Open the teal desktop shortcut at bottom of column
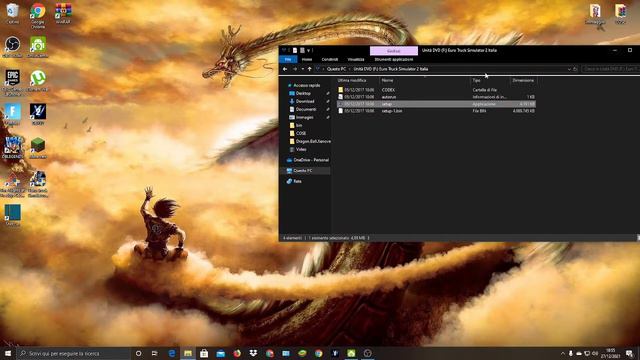Screen dimensions: 640x360 click(x=13, y=215)
